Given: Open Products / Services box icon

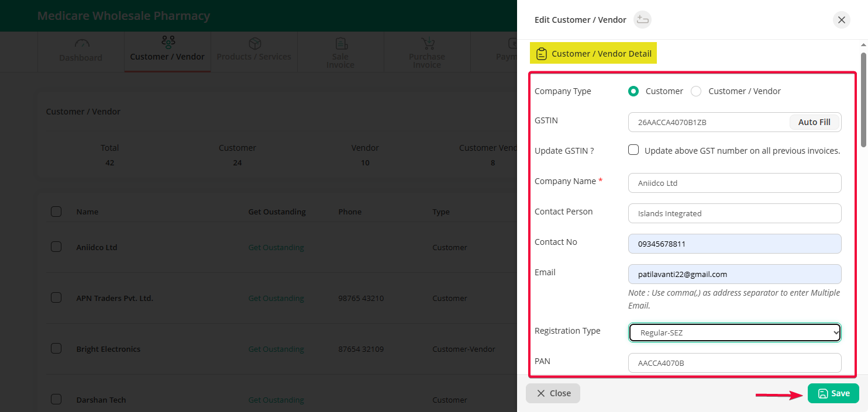Looking at the screenshot, I should (x=254, y=44).
